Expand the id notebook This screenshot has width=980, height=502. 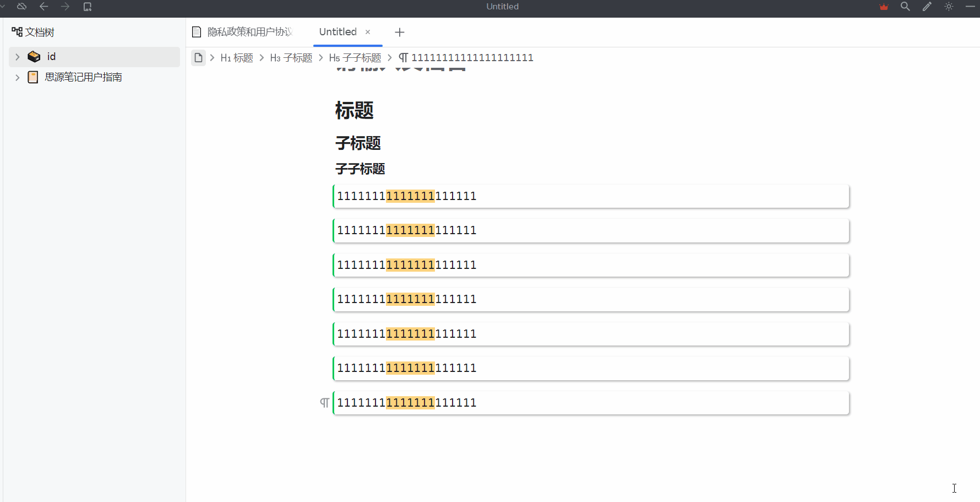point(18,57)
